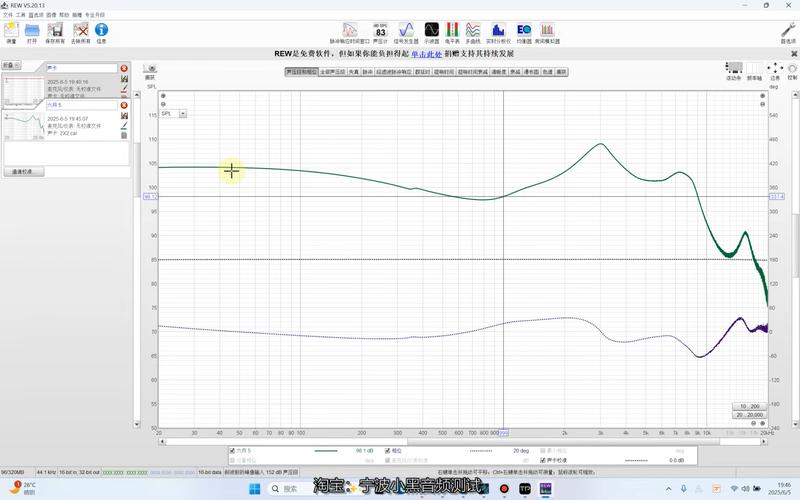Switch to the 失真 distortion tab
800x500 pixels.
tap(354, 72)
